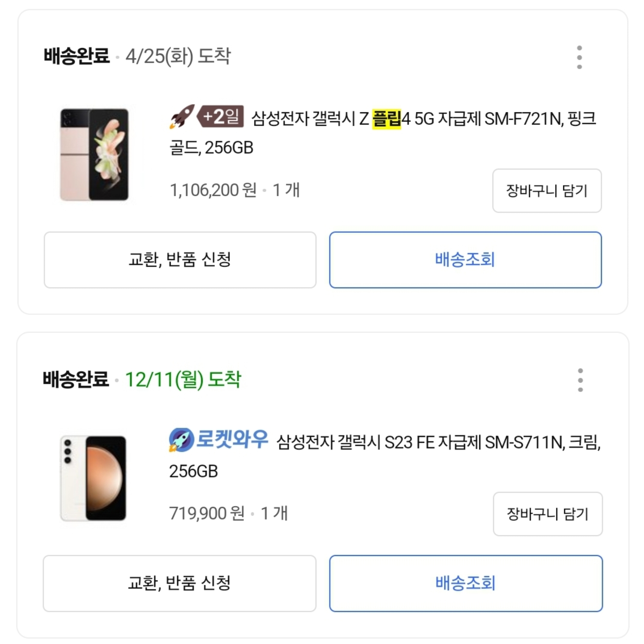Click the green 12/11(월) 도착 arrival date
644x644 pixels.
click(x=183, y=380)
